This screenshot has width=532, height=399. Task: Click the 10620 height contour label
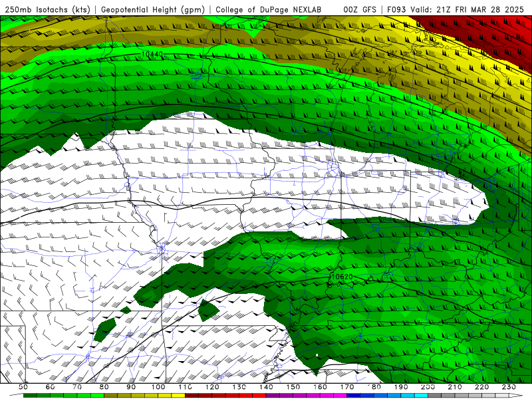tap(342, 277)
